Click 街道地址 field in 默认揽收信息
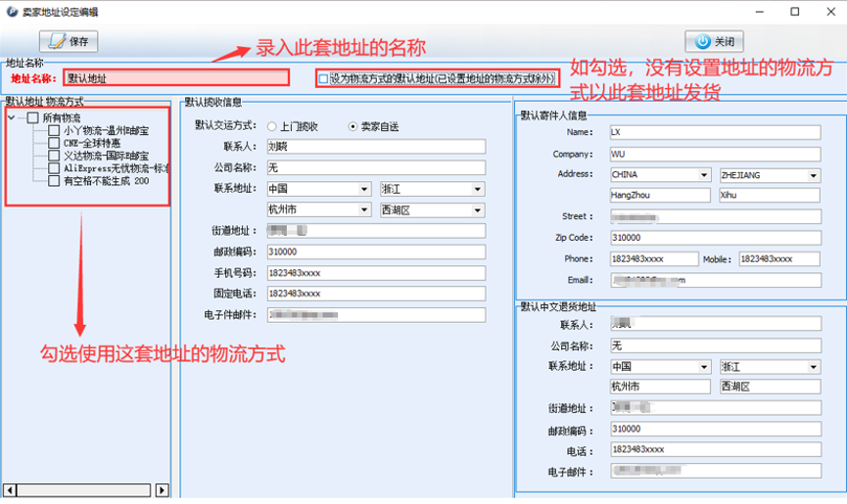Screen dimensions: 847x504 coord(376,231)
